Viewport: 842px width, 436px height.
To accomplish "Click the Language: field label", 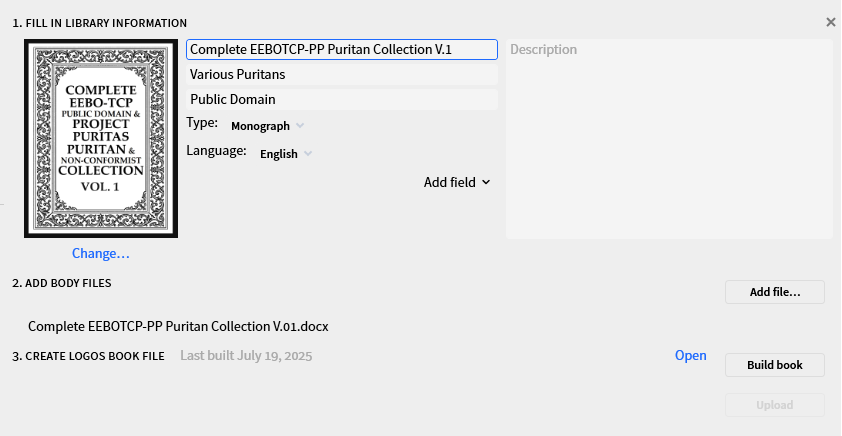I will point(216,151).
